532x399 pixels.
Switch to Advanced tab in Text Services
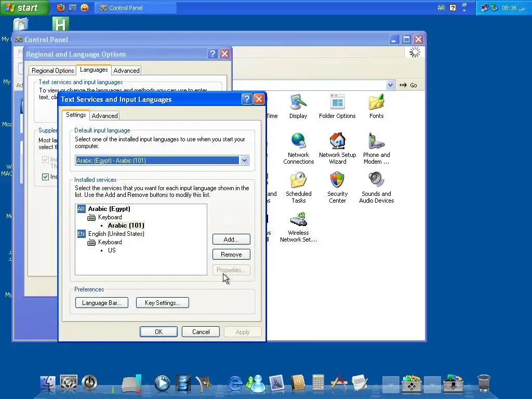tap(104, 116)
